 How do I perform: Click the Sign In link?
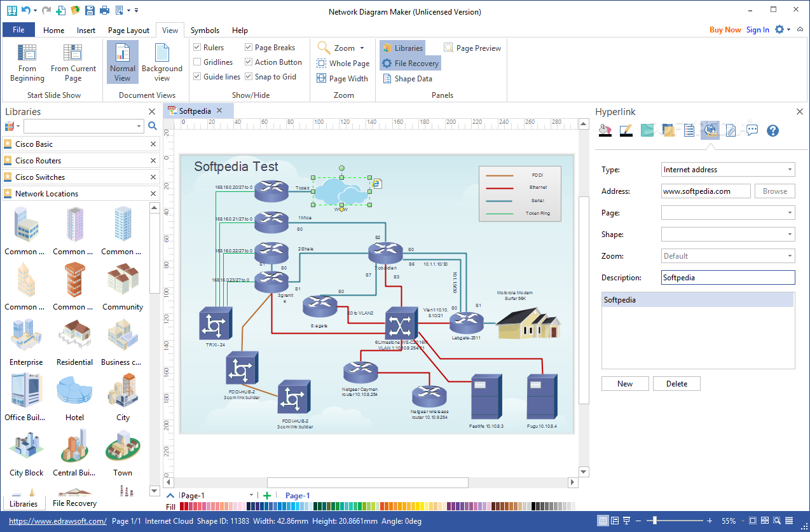click(x=757, y=30)
